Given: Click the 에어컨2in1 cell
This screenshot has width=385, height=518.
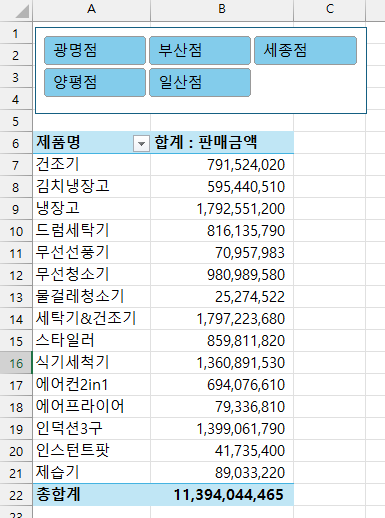Looking at the screenshot, I should coord(92,385).
